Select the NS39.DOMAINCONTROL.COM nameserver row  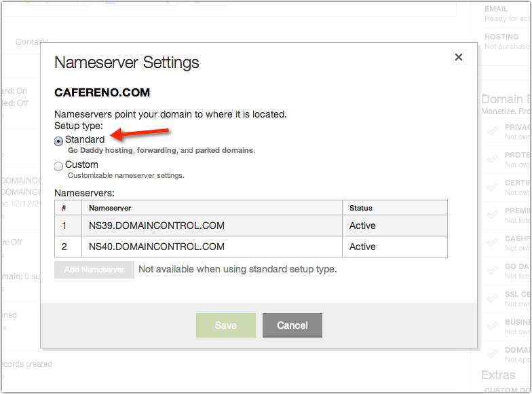(x=156, y=226)
